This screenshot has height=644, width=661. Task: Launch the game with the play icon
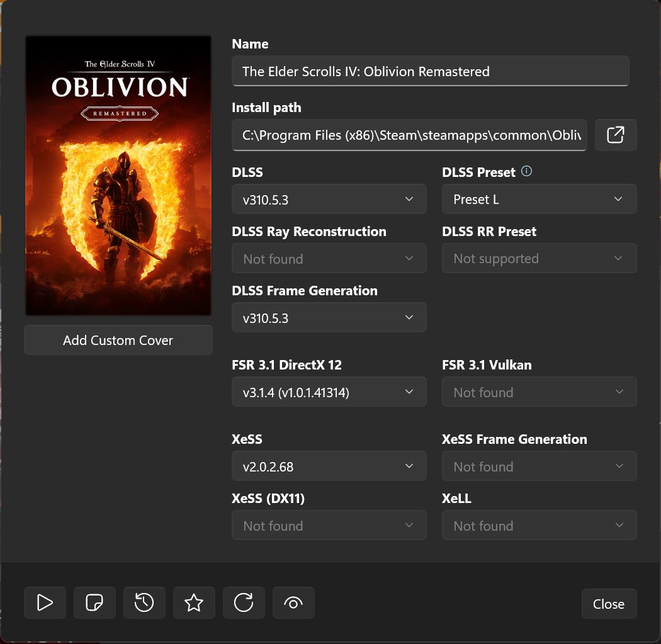(45, 602)
